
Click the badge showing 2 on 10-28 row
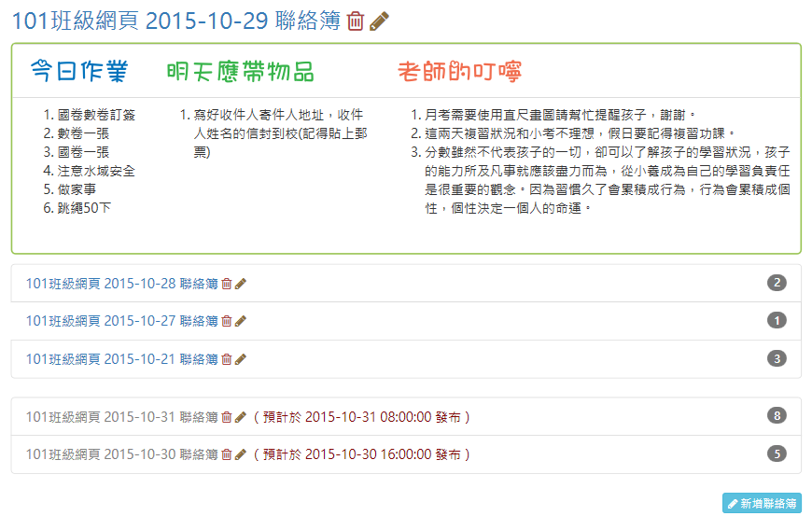pos(777,283)
